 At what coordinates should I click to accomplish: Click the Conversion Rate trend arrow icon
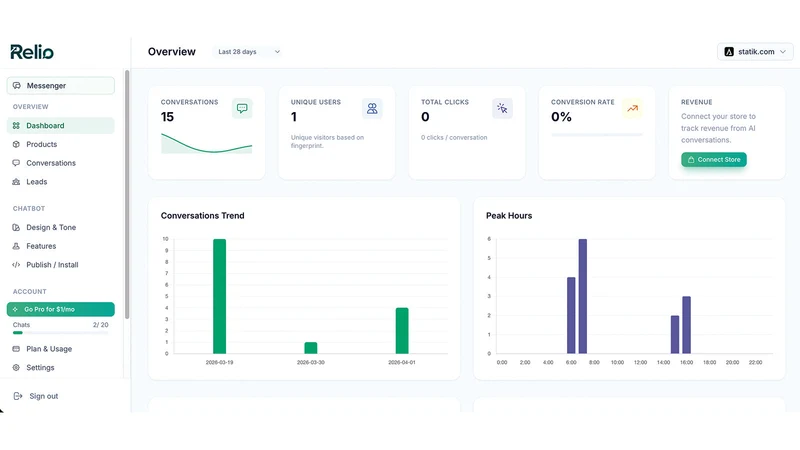pos(632,108)
